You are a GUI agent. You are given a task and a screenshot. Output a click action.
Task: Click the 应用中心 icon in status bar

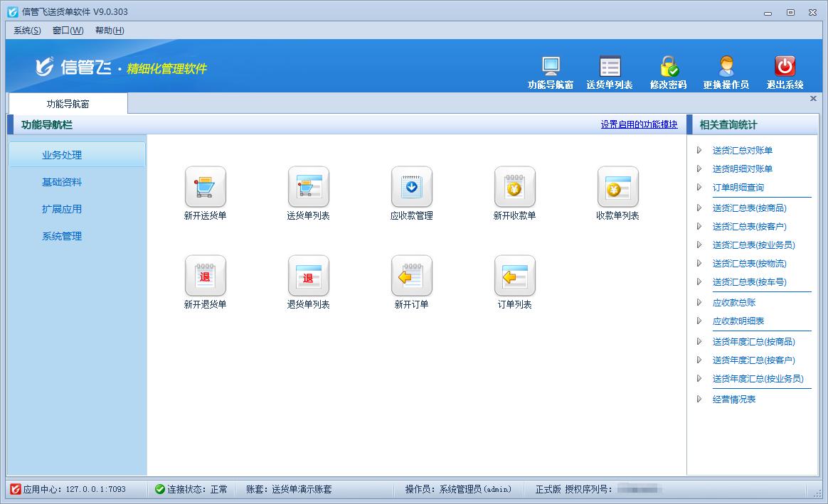[16, 489]
